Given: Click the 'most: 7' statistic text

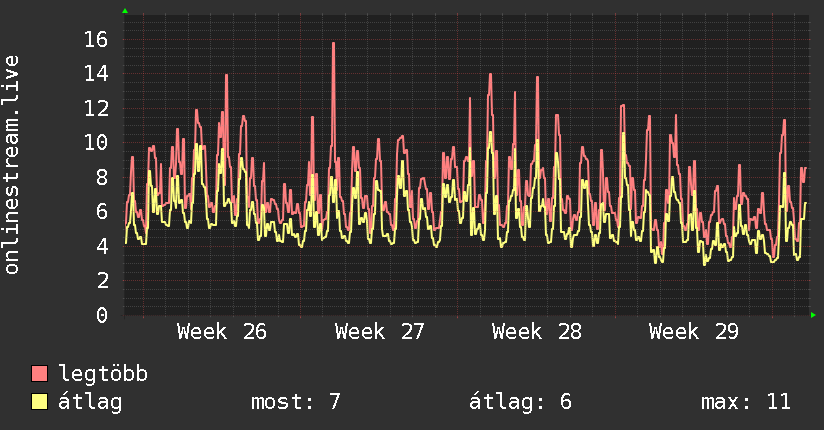Looking at the screenshot, I should click(296, 402).
